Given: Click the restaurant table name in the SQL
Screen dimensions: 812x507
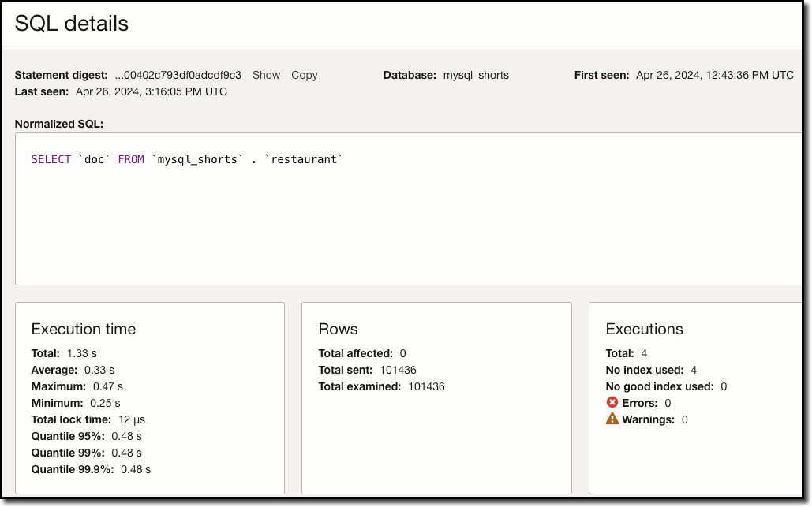Looking at the screenshot, I should pos(305,158).
